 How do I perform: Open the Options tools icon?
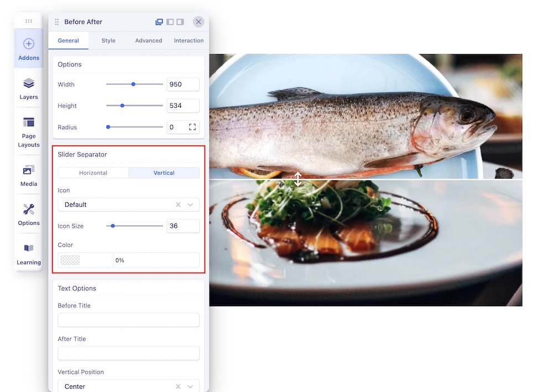pos(29,214)
